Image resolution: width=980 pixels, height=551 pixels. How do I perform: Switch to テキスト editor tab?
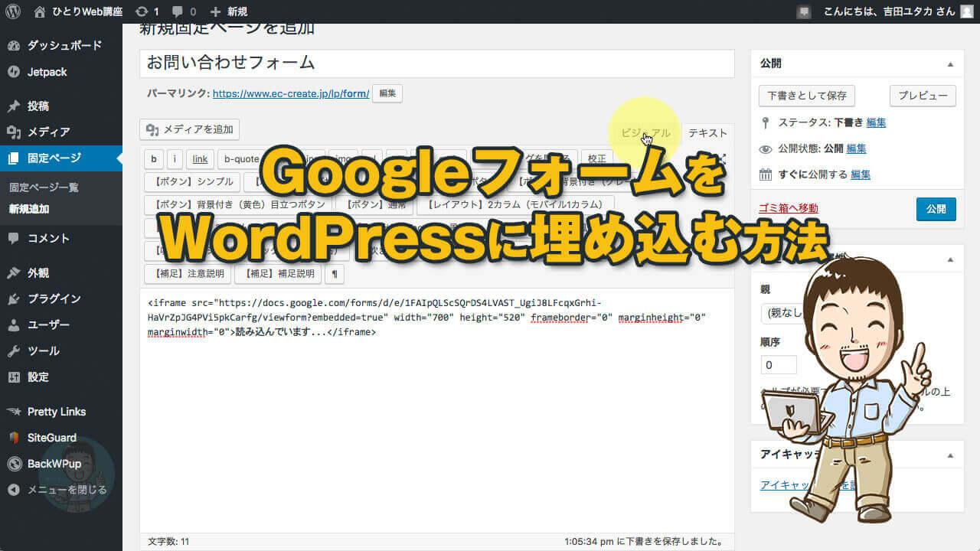[707, 133]
